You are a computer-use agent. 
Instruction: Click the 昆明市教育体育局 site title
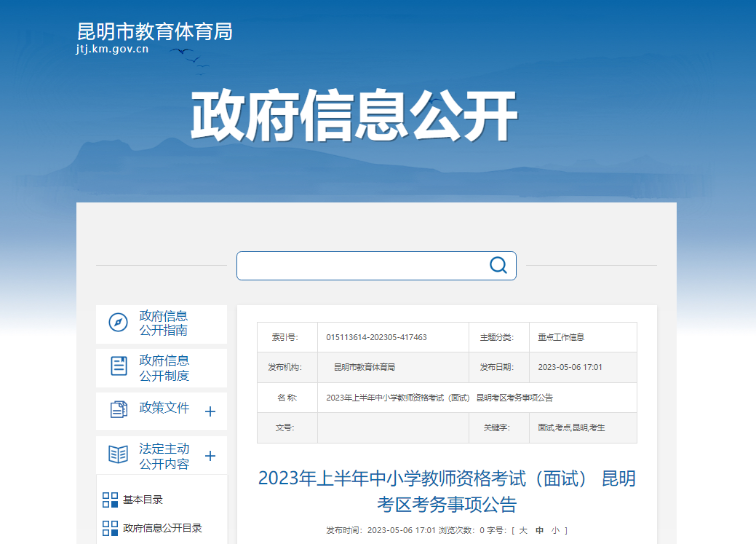tap(154, 31)
